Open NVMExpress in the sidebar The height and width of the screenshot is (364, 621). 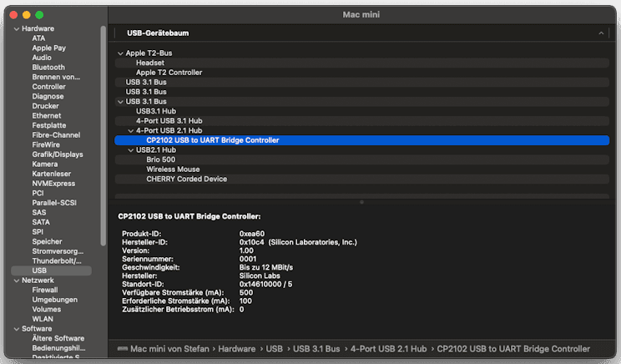[53, 184]
